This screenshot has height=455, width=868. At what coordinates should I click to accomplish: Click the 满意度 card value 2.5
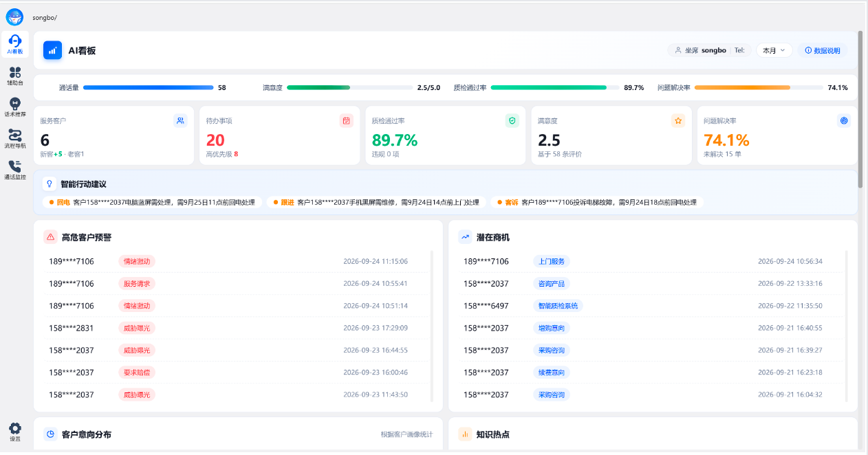coord(549,140)
